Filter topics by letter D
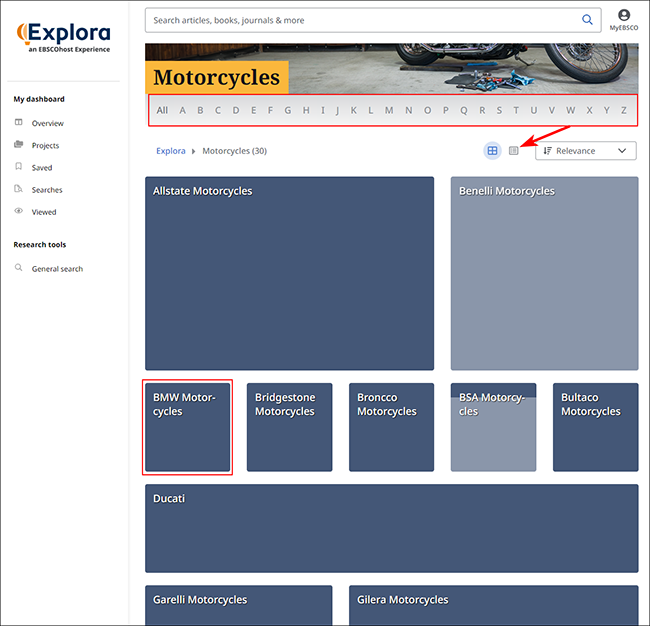The width and height of the screenshot is (650, 626). click(236, 110)
